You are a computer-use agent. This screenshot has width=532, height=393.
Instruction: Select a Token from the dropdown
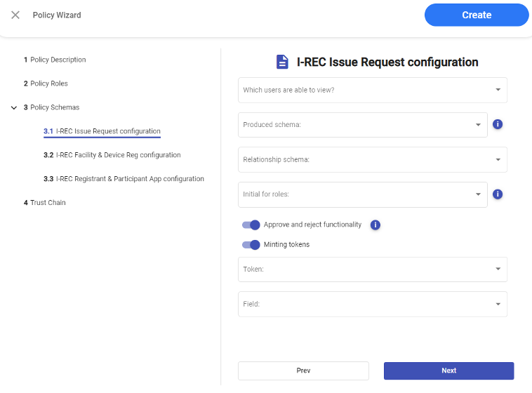pos(372,269)
